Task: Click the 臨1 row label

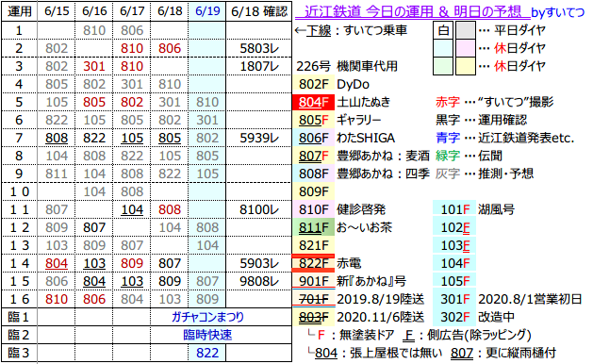Action: tap(19, 317)
